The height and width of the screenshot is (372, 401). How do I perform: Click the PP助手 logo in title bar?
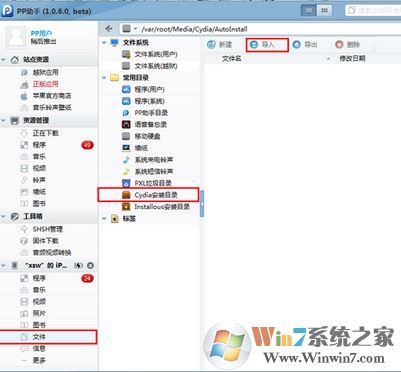click(7, 11)
